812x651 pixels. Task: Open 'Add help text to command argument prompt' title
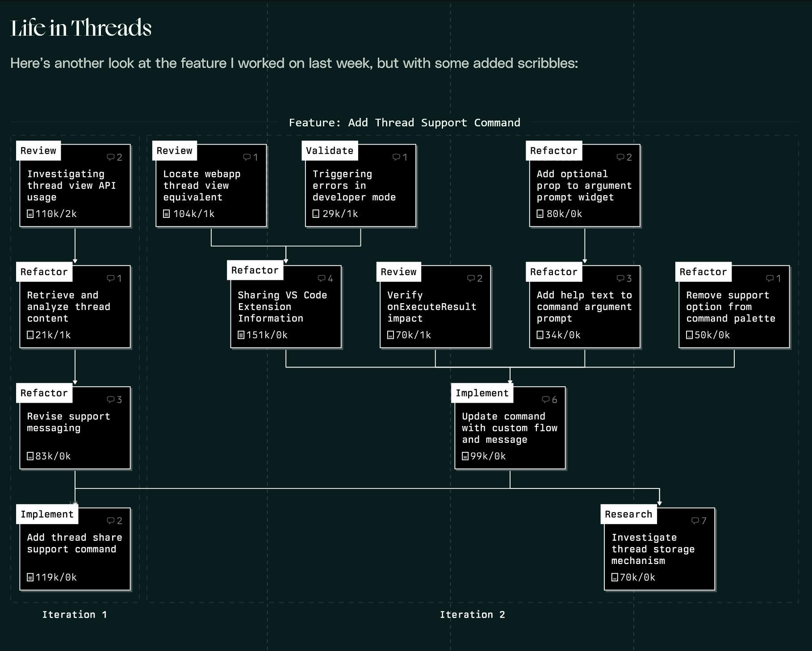pos(584,307)
